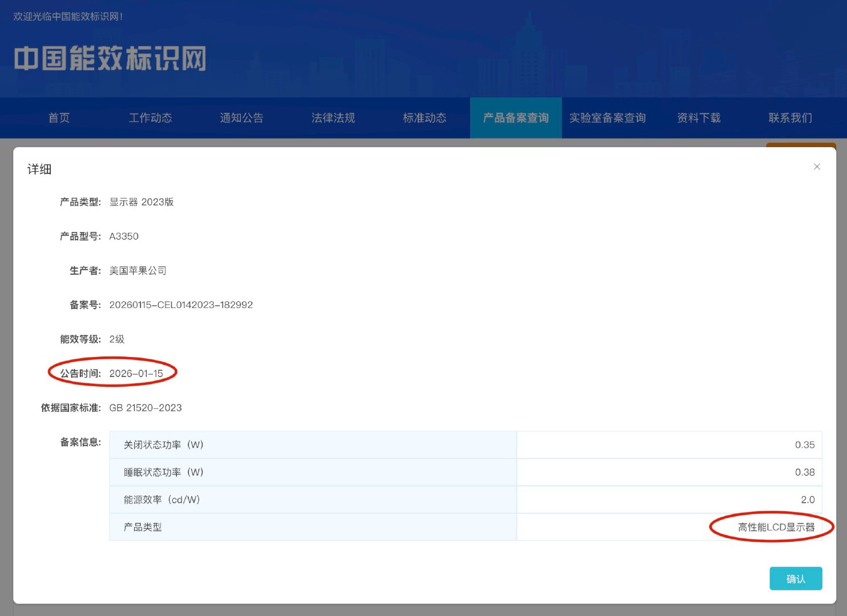Select the 备案号 record number text

coord(181,305)
